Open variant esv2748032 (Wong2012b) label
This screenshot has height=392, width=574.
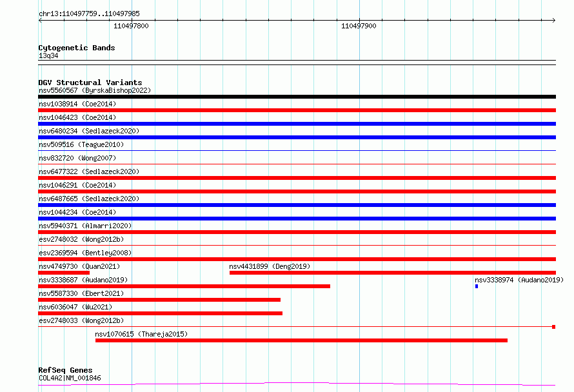[81, 239]
